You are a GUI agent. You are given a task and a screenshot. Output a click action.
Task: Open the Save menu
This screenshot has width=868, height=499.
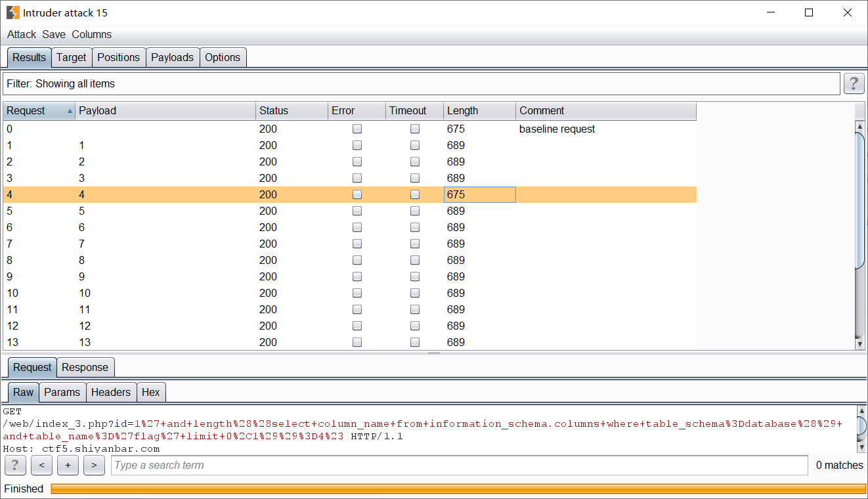[x=54, y=35]
